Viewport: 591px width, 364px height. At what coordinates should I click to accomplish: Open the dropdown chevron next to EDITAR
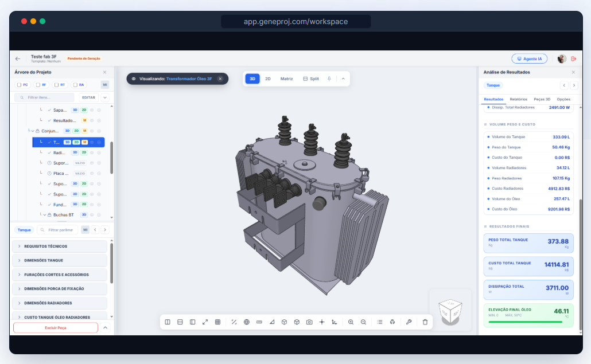[105, 97]
